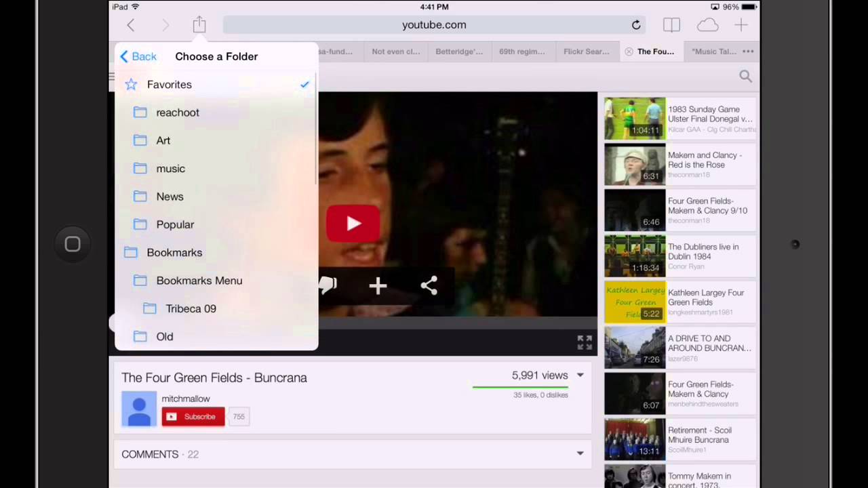Reload the youtube.com page
868x488 pixels.
click(636, 25)
